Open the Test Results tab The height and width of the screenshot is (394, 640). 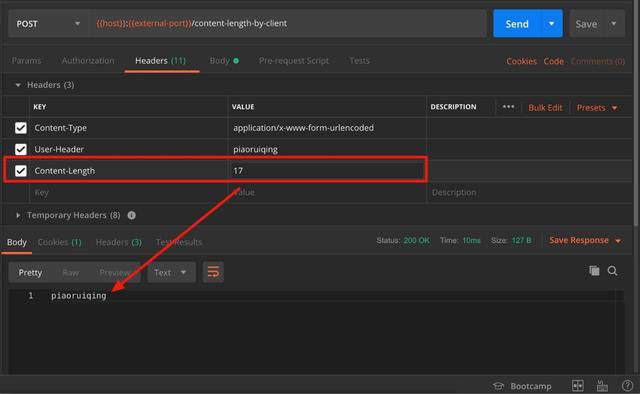179,242
